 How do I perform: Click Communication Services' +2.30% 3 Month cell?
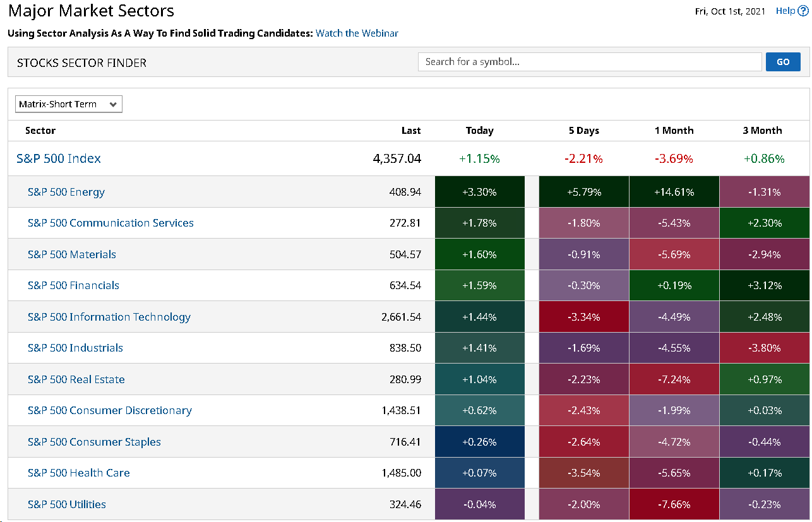(764, 223)
